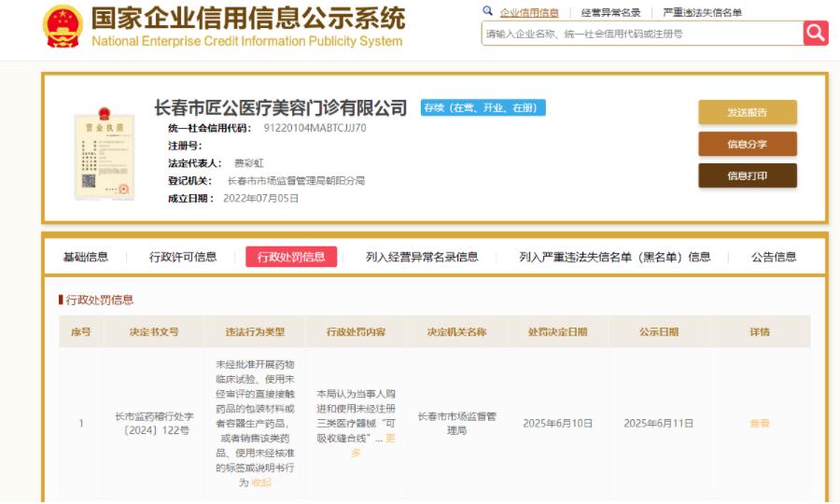This screenshot has height=504, width=840.
Task: Click the 发送报告 button
Action: pos(748,113)
